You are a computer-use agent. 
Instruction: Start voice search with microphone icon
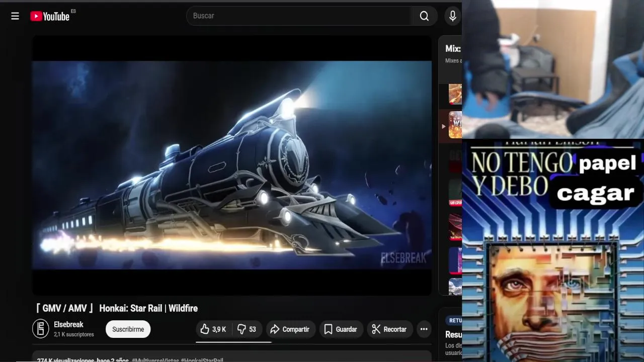pos(452,16)
